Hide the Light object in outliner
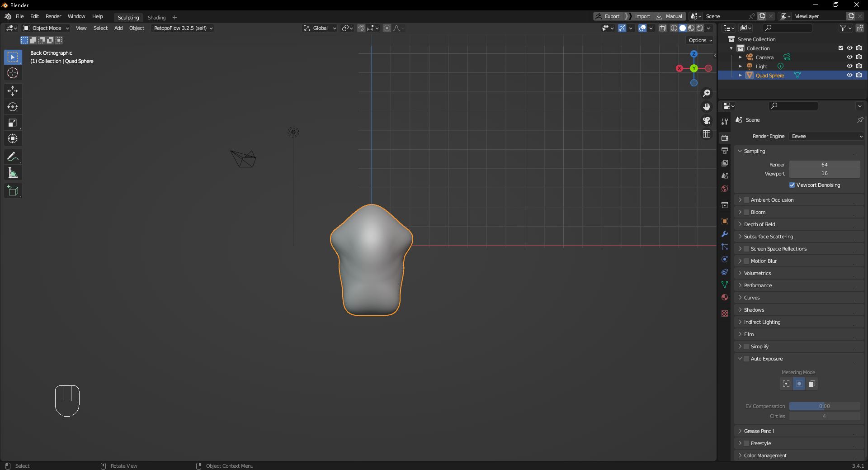Image resolution: width=868 pixels, height=470 pixels. (849, 66)
